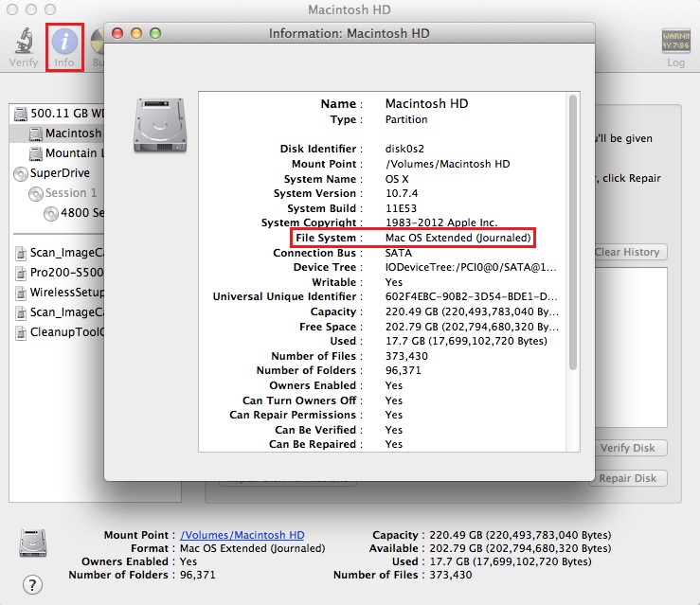Image resolution: width=700 pixels, height=605 pixels.
Task: Click the System Copyright value
Action: 441,222
